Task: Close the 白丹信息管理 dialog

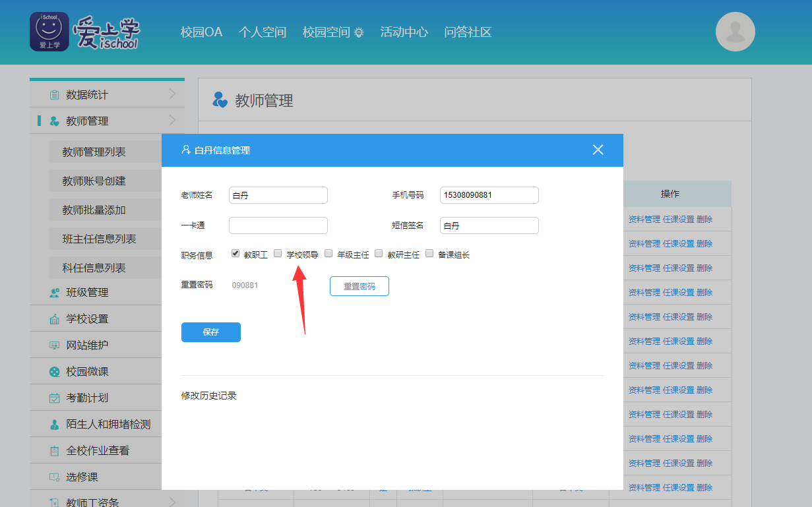Action: (x=598, y=150)
